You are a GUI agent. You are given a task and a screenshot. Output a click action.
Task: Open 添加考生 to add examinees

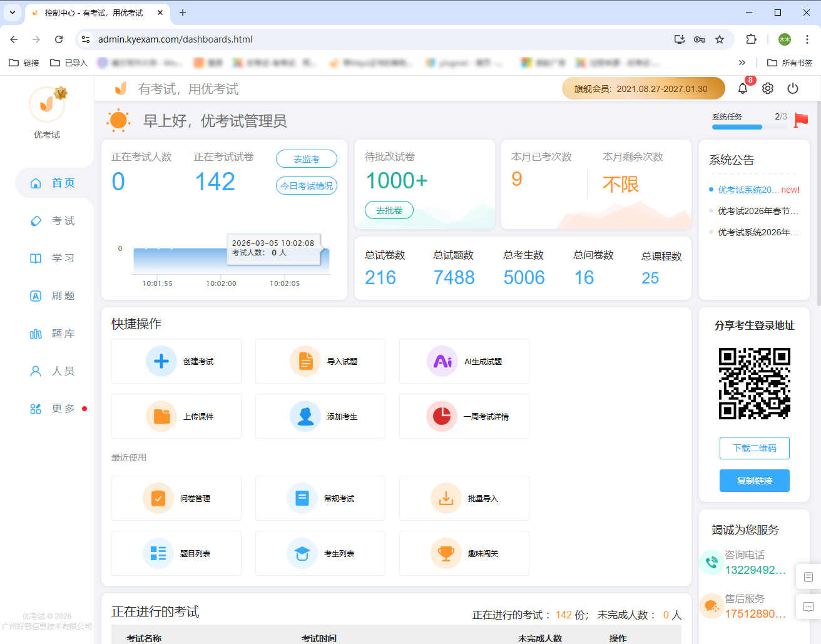click(x=305, y=416)
